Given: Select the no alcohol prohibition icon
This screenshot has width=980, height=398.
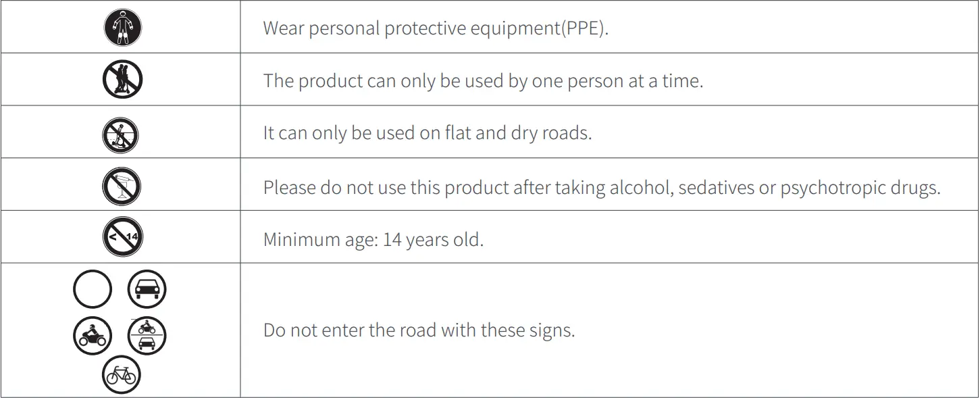Looking at the screenshot, I should click(x=122, y=186).
